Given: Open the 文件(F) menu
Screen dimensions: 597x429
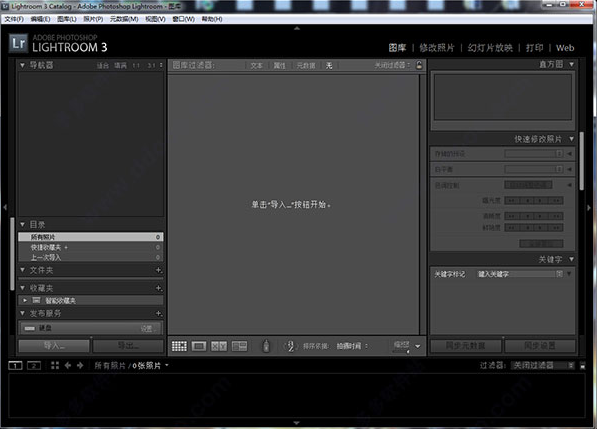Looking at the screenshot, I should [x=14, y=19].
